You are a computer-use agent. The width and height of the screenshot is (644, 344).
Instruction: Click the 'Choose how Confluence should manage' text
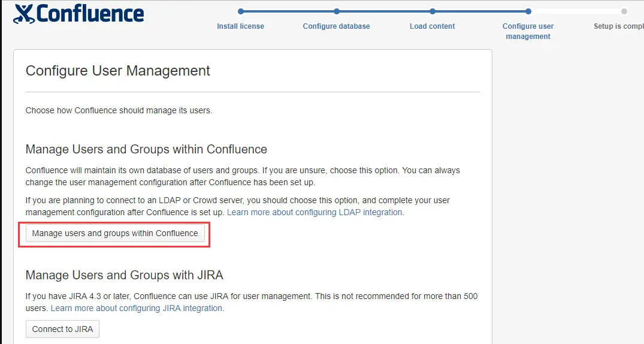(119, 110)
